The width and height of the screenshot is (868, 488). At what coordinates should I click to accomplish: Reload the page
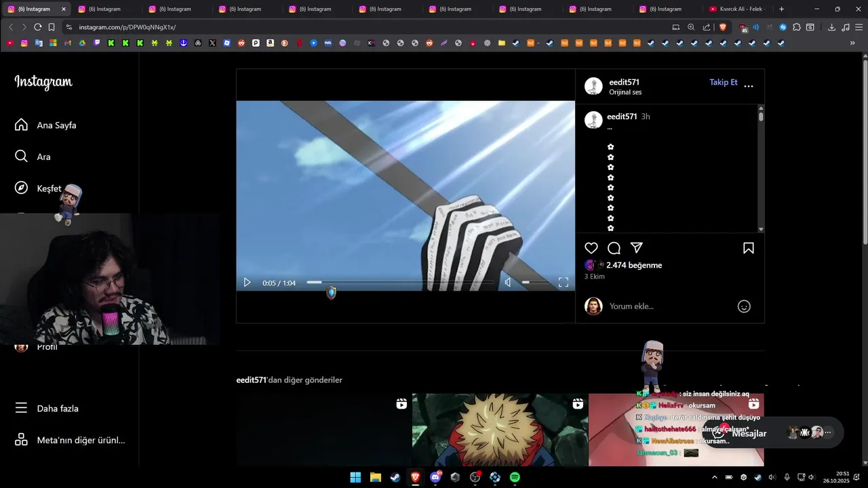(37, 27)
